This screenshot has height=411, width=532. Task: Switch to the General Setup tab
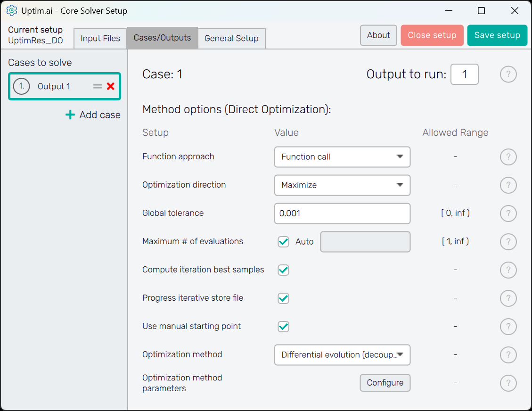click(231, 39)
